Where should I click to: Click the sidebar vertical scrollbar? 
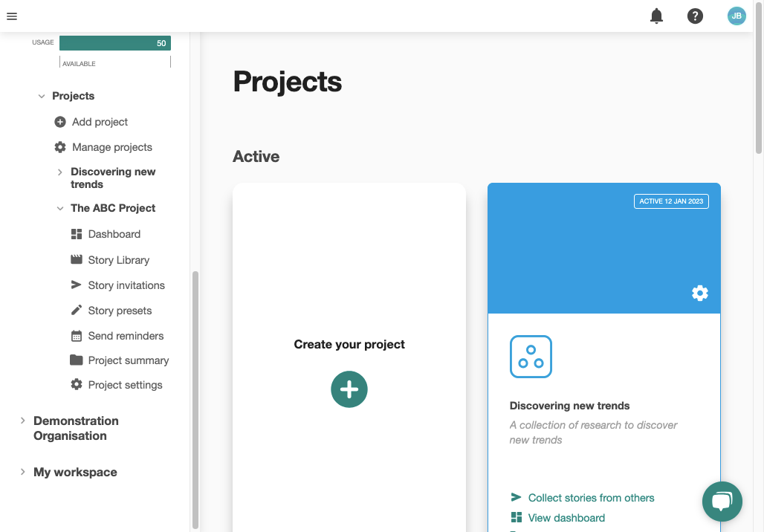pos(195,400)
